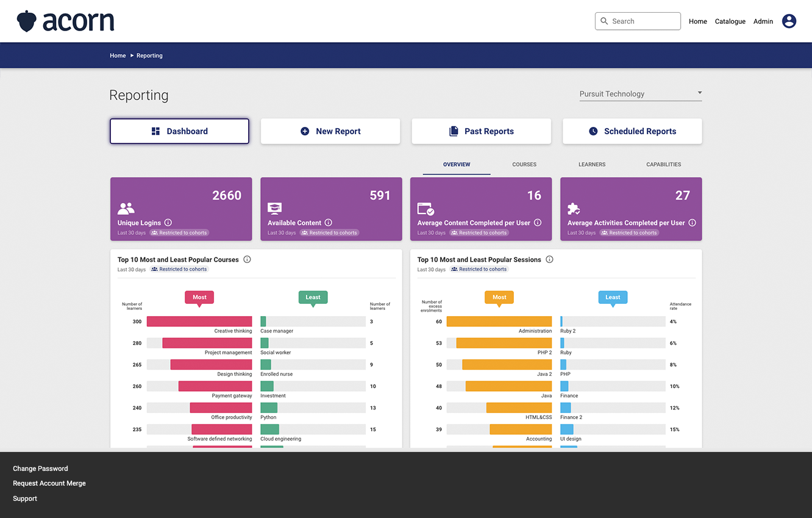
Task: Click the Administration orange bar
Action: click(499, 322)
